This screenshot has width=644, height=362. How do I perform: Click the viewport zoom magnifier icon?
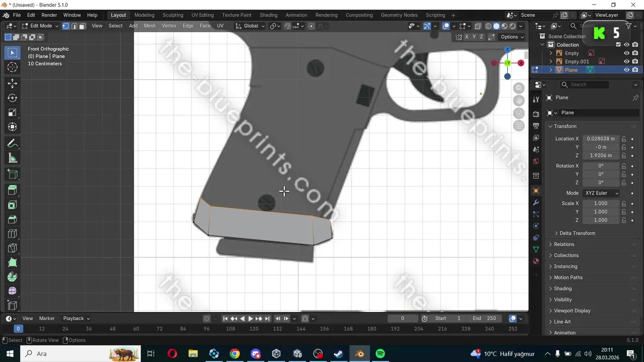tap(519, 88)
